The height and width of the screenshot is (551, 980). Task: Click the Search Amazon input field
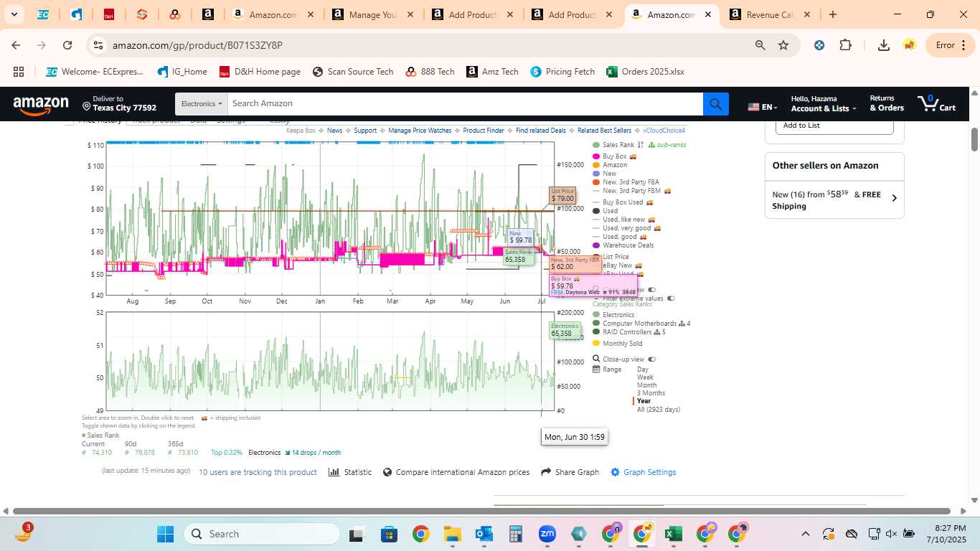click(465, 104)
